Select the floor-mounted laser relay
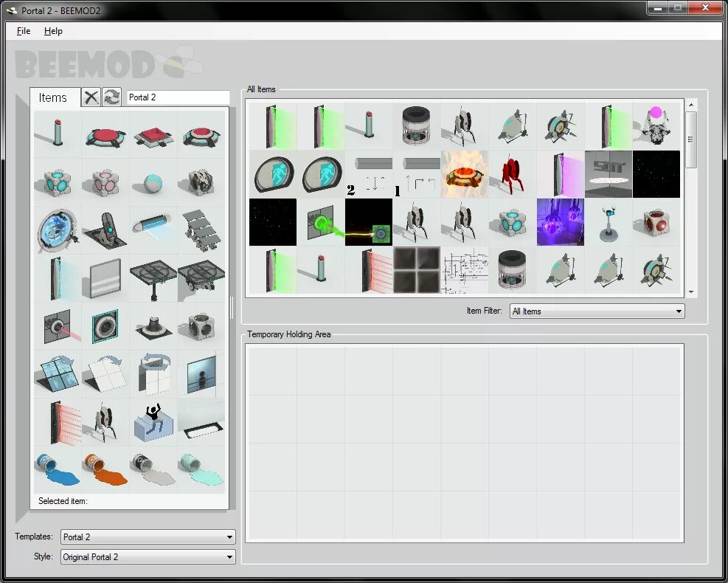Viewport: 728px width, 583px height. [x=153, y=325]
